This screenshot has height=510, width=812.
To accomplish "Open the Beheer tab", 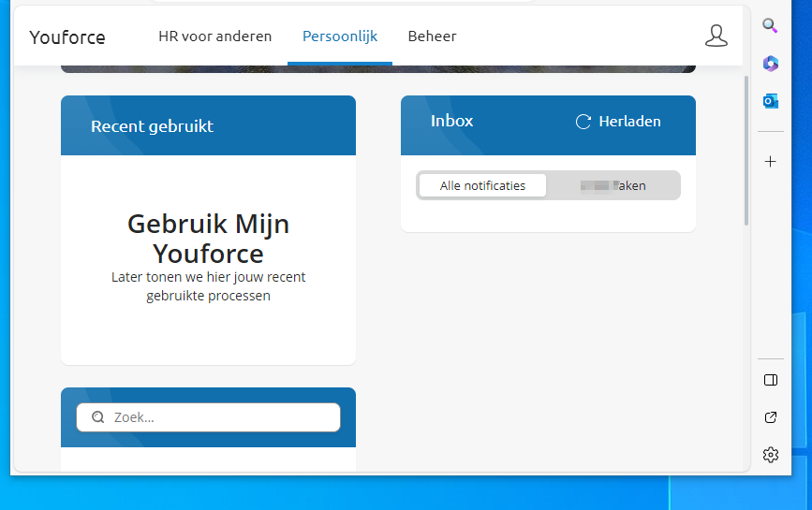I will click(432, 36).
